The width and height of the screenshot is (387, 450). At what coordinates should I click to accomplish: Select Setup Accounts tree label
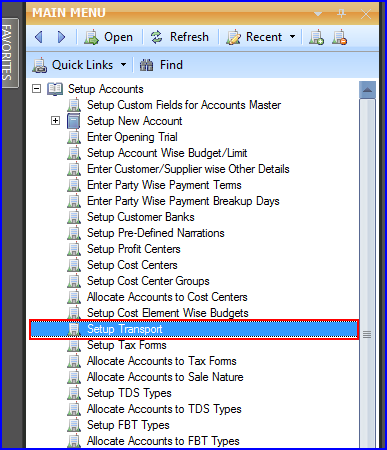(x=106, y=89)
